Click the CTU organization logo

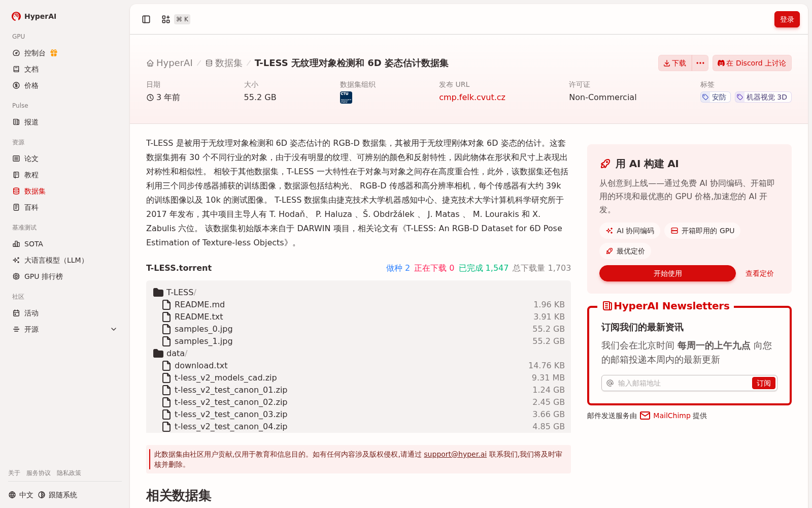pyautogui.click(x=346, y=98)
